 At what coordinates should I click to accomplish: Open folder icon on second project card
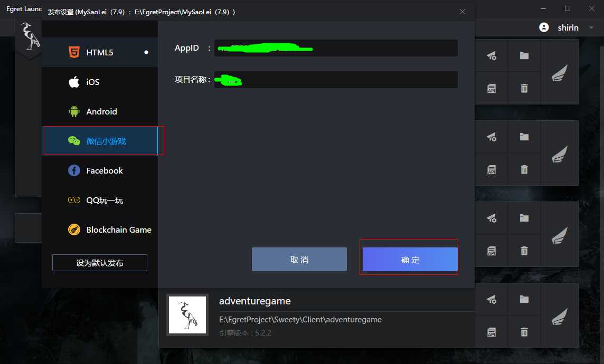tap(524, 137)
